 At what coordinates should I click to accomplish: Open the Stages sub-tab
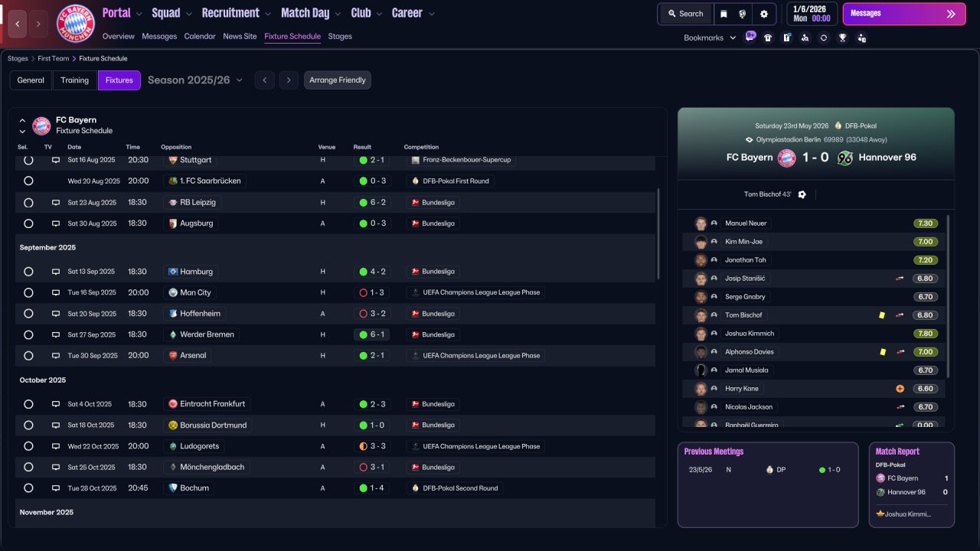click(x=340, y=36)
